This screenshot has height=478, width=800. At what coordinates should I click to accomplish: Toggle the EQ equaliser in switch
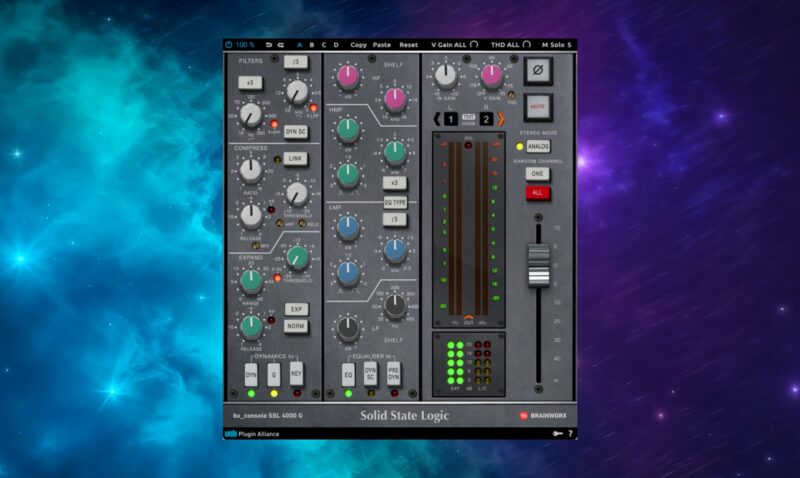click(348, 375)
